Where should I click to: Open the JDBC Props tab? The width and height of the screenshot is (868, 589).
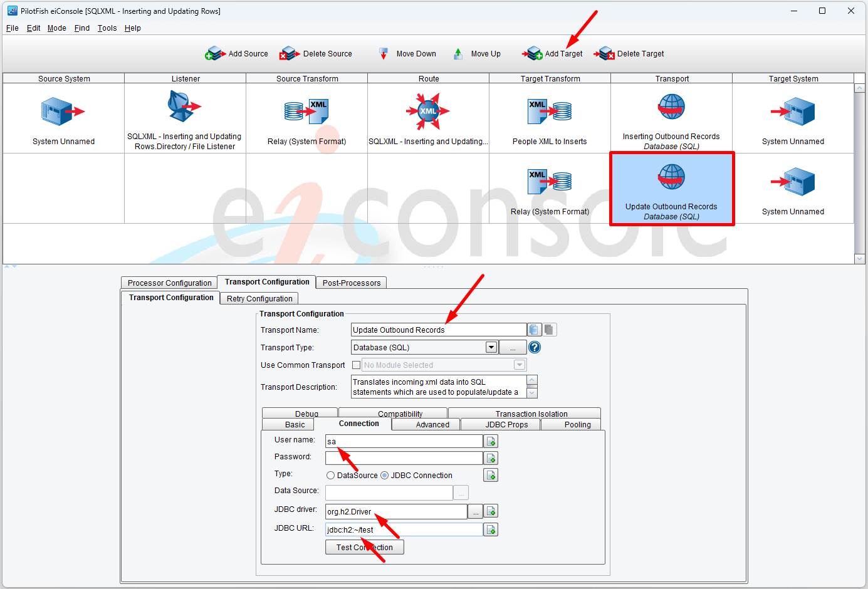click(500, 424)
